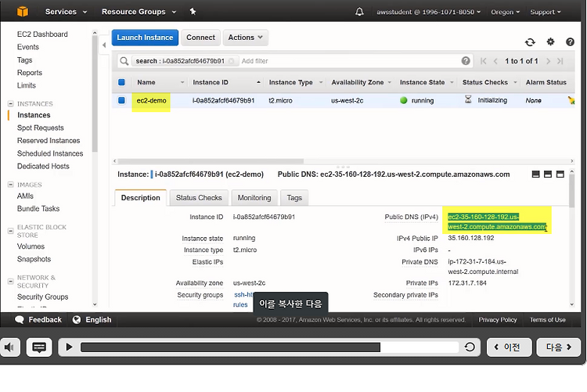Go to the previous slide with 이전
Screen dimensions: 587x392
[510, 347]
